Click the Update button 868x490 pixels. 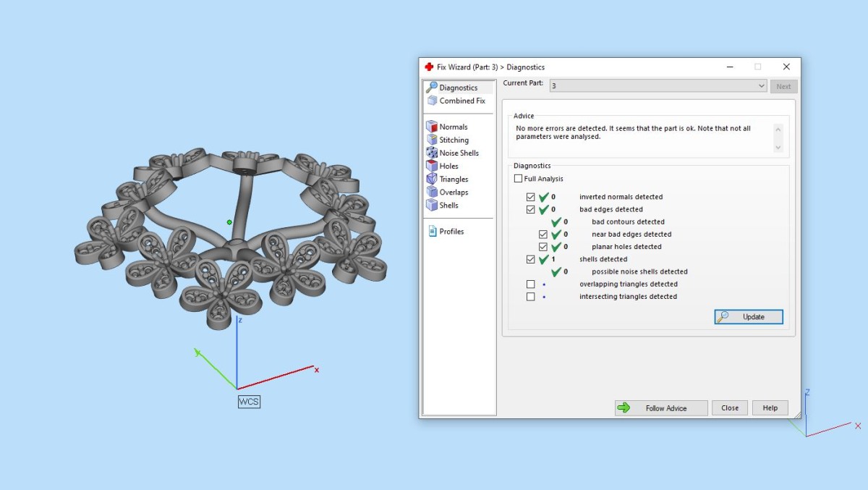click(x=749, y=317)
